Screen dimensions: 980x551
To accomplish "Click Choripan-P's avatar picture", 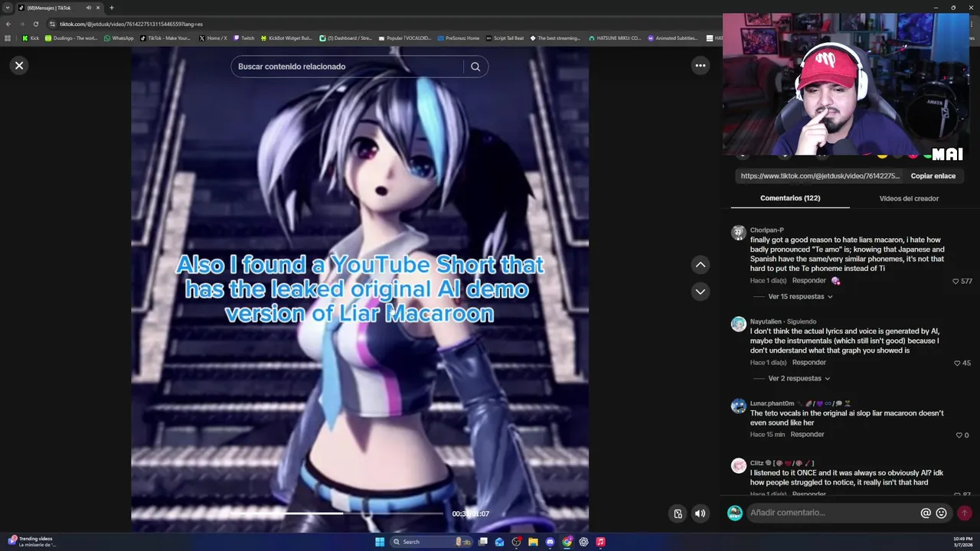I will 738,233.
